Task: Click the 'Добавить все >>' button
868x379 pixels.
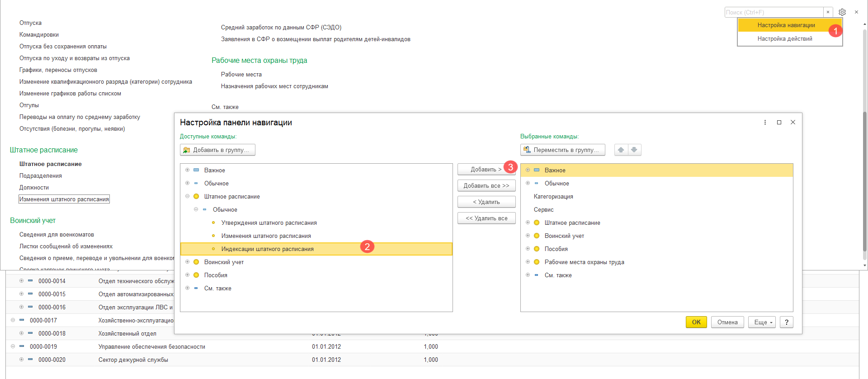Action: (486, 186)
